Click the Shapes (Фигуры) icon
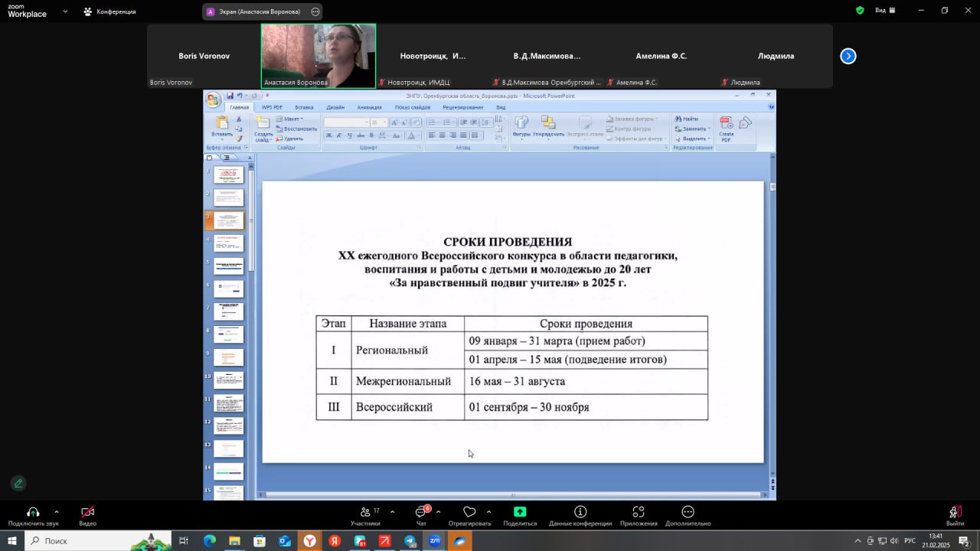The height and width of the screenshot is (551, 980). 521,123
